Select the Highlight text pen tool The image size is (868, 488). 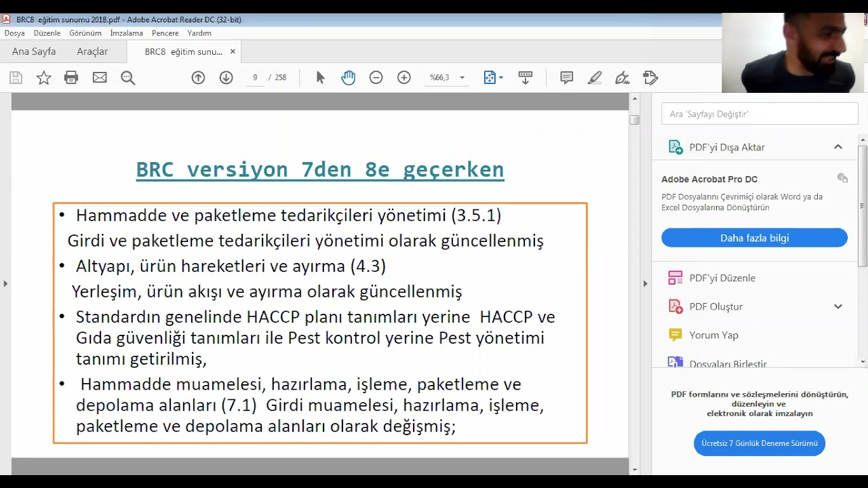(595, 78)
